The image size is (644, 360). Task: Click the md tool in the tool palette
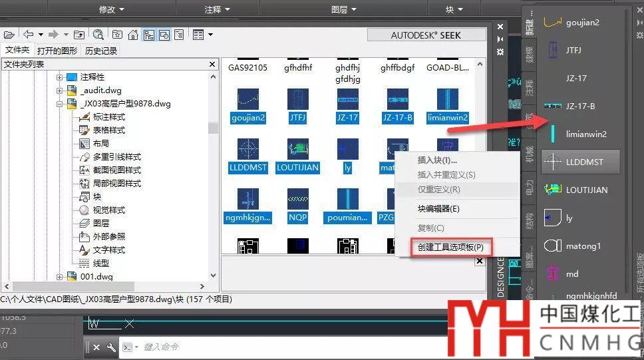(x=580, y=273)
